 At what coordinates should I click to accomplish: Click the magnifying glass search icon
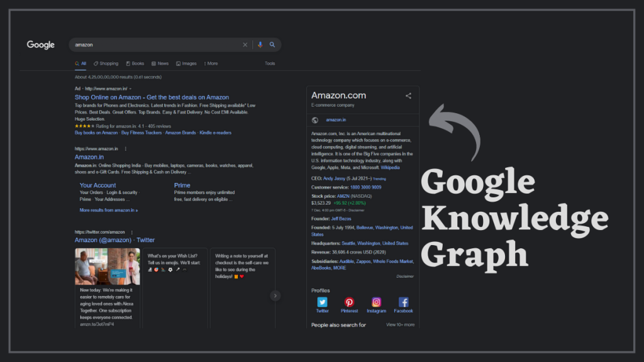[272, 45]
